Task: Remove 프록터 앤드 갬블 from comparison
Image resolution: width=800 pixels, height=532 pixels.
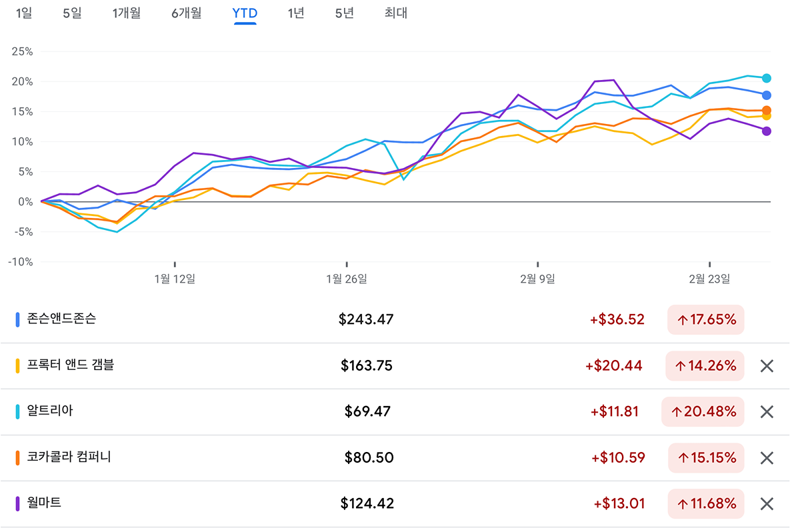Action: tap(767, 366)
